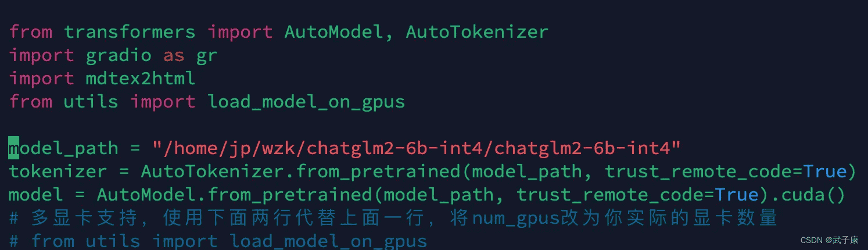Click the word transformers in first line

(x=130, y=31)
